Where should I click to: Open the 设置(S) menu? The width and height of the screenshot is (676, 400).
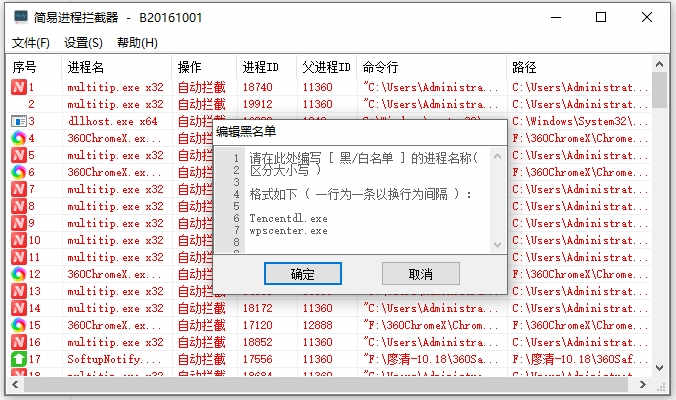tap(83, 43)
